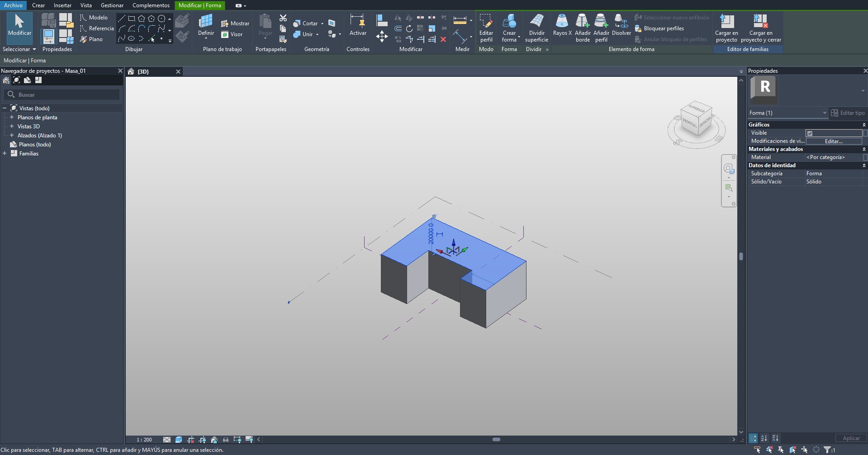Click Editar perfil in Modo panel
This screenshot has height=455, width=868.
(x=486, y=22)
